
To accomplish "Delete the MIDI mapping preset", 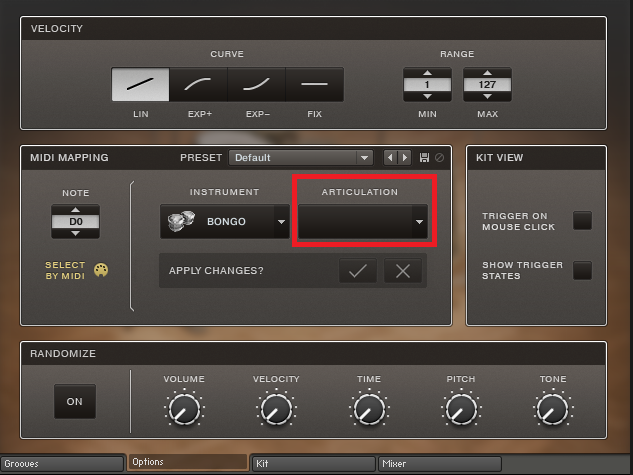I will point(439,157).
